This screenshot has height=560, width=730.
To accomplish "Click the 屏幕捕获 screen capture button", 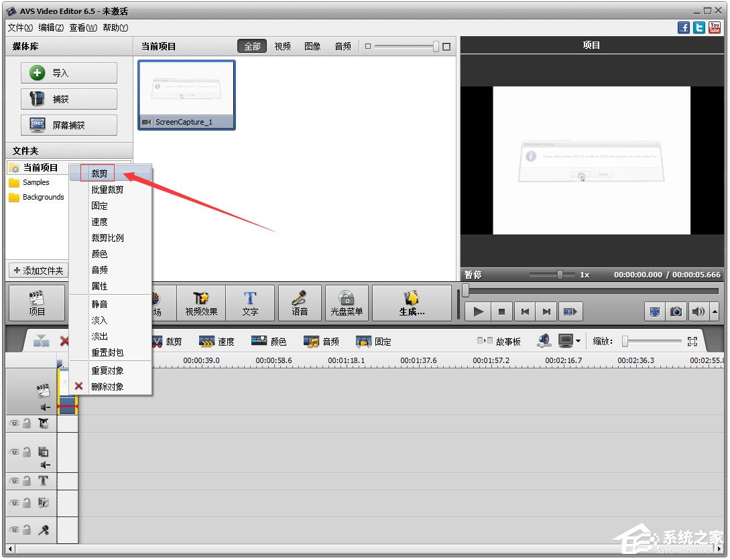I will point(69,125).
